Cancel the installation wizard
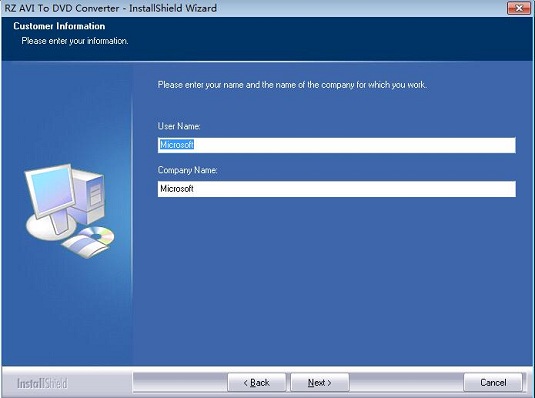 click(493, 382)
